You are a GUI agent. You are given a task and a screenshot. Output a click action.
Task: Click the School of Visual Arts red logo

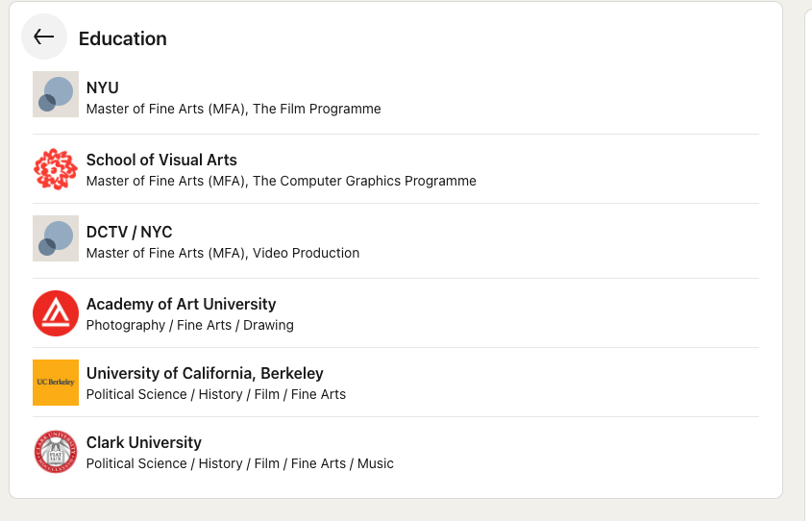pos(56,169)
